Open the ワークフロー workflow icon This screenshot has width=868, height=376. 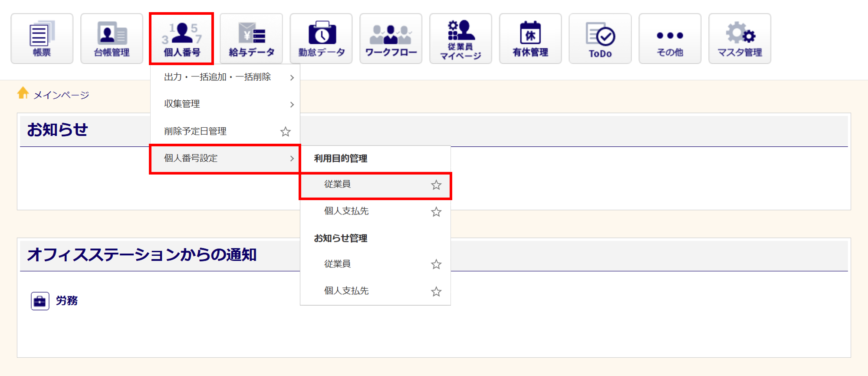point(391,39)
